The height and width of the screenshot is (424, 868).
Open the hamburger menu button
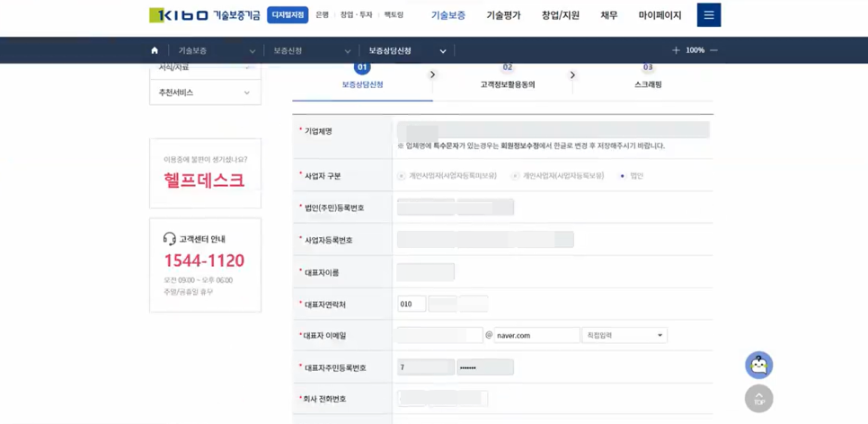point(709,15)
